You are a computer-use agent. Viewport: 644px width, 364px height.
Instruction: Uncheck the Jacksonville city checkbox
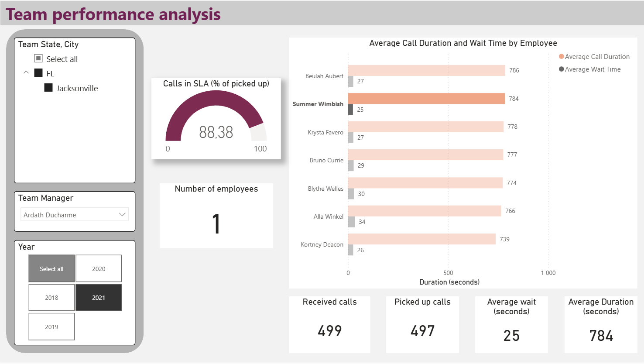(48, 88)
